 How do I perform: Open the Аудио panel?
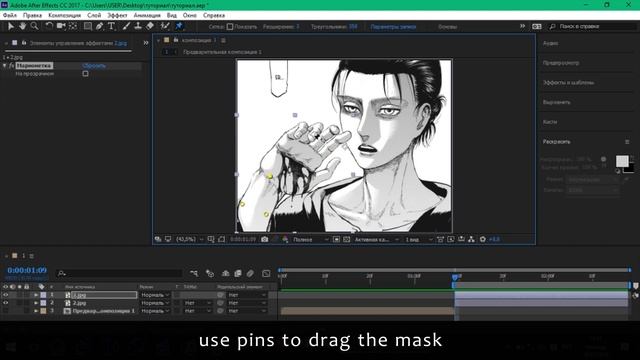(551, 43)
